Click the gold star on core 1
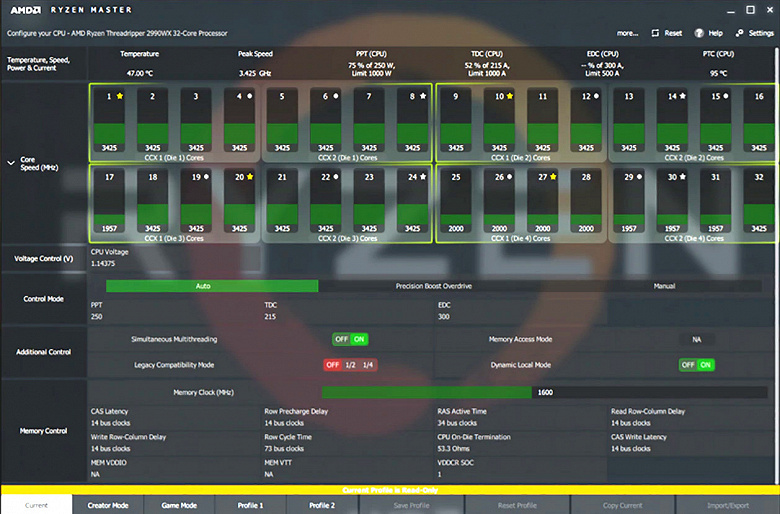The width and height of the screenshot is (780, 514). pyautogui.click(x=120, y=96)
